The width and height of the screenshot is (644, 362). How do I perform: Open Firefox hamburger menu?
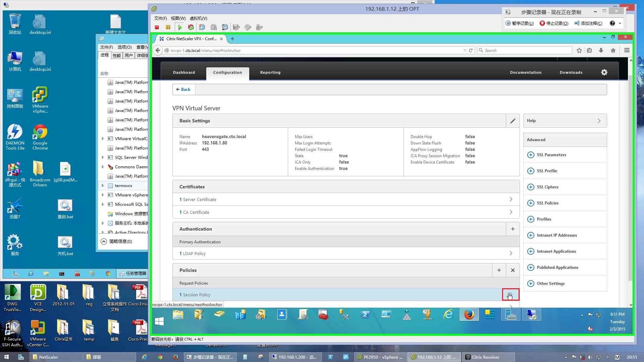pyautogui.click(x=627, y=51)
